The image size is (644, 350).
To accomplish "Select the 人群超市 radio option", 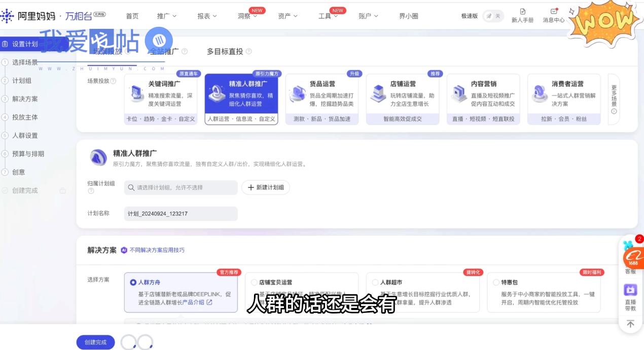I will [x=375, y=282].
